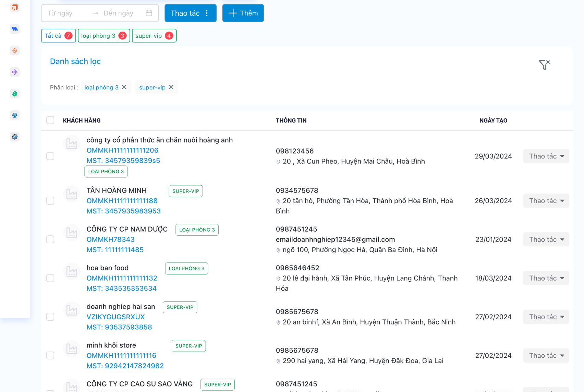Click the Thêm add button
This screenshot has width=584, height=392.
point(243,13)
